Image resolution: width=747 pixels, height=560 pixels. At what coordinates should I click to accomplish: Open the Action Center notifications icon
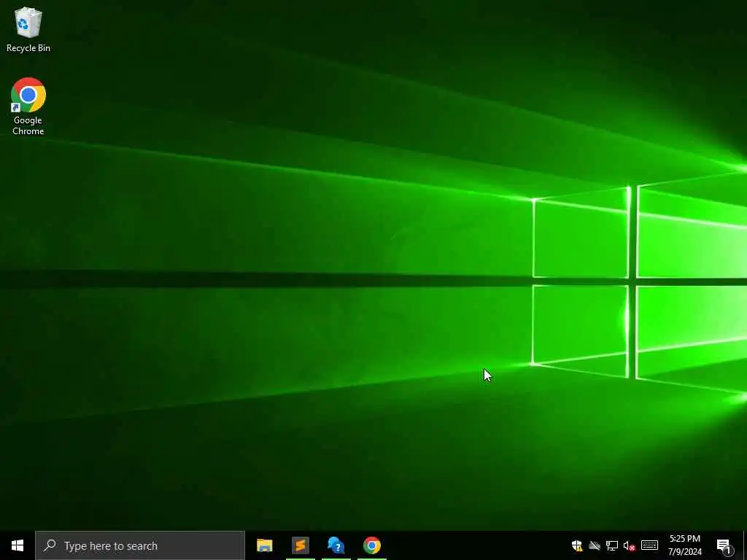(724, 545)
